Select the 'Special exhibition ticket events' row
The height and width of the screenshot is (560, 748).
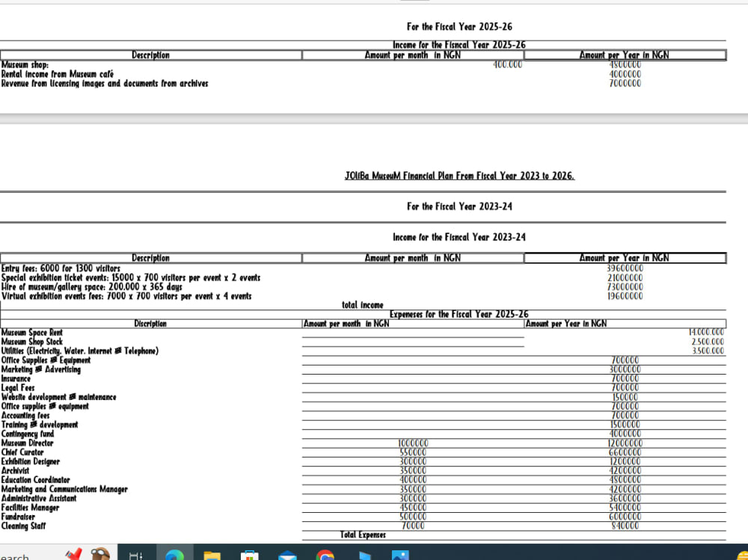point(131,277)
